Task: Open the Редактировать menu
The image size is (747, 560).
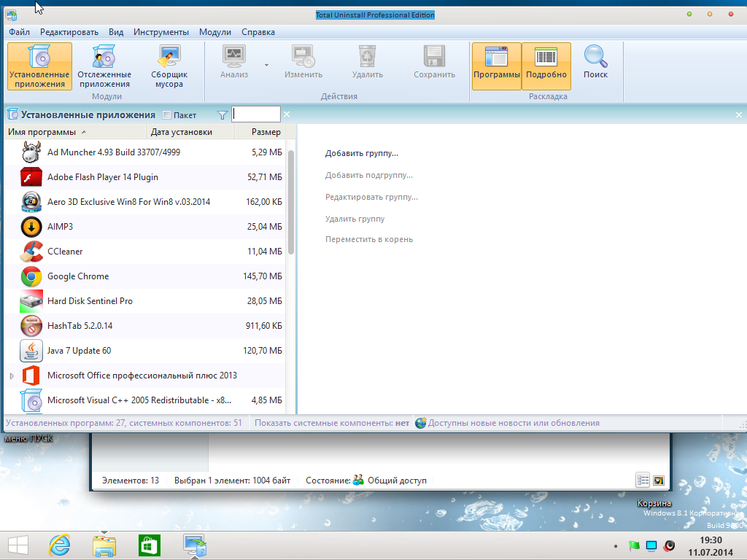Action: tap(69, 32)
